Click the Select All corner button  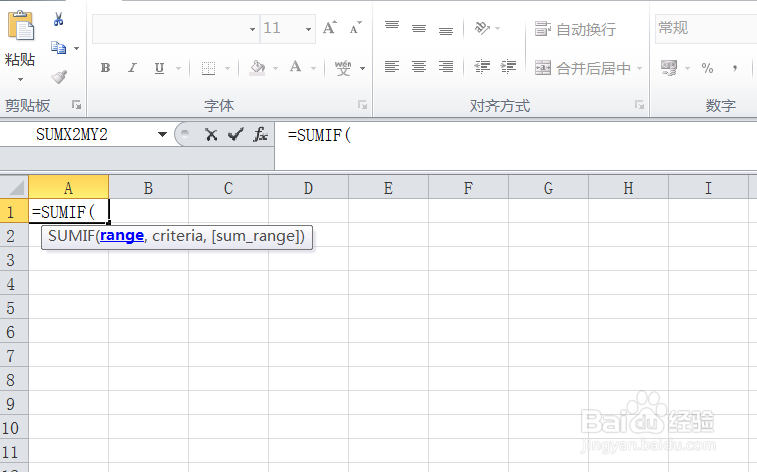[14, 187]
